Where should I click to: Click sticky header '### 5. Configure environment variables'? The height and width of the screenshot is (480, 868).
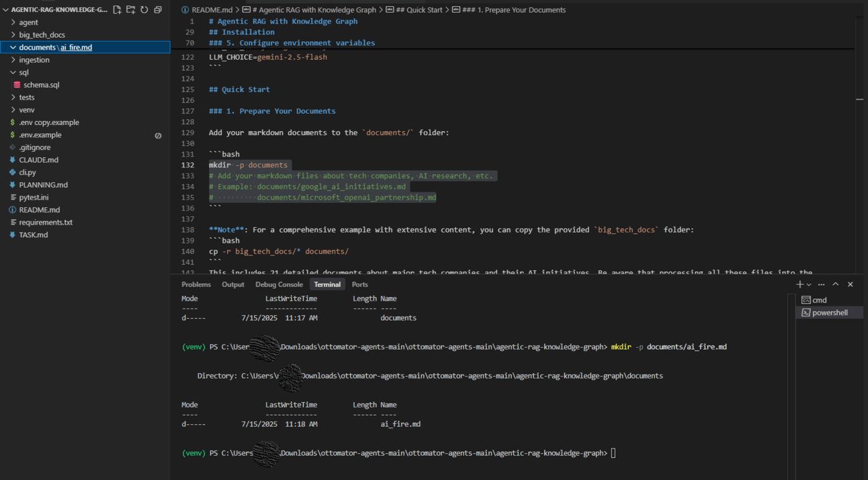292,43
